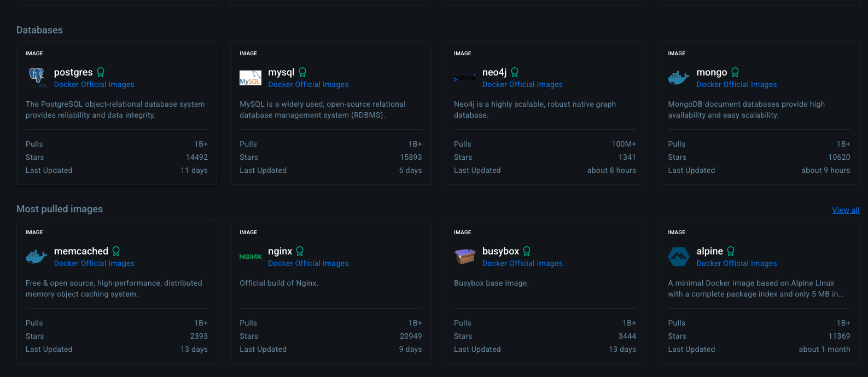Click the MySQL widely used description text
The height and width of the screenshot is (377, 868).
coord(323,109)
